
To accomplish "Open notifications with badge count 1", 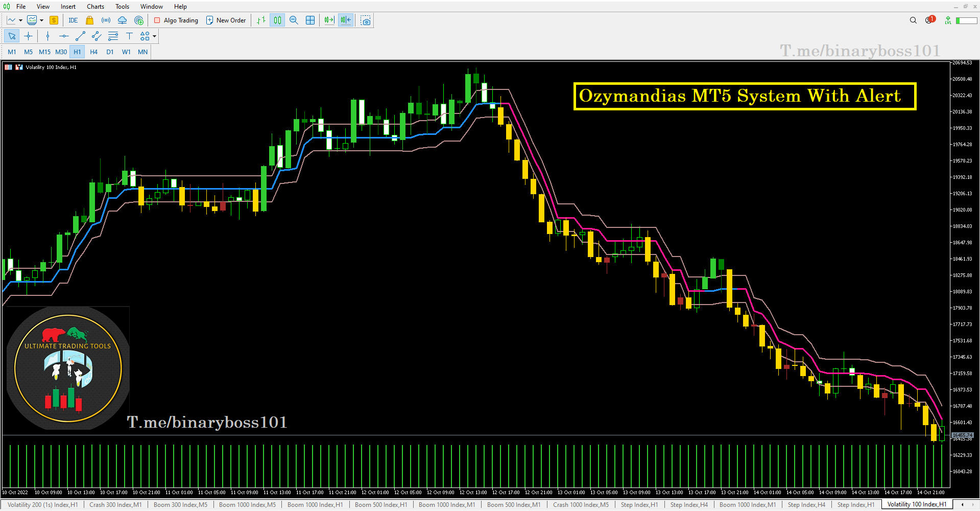I will click(x=929, y=20).
